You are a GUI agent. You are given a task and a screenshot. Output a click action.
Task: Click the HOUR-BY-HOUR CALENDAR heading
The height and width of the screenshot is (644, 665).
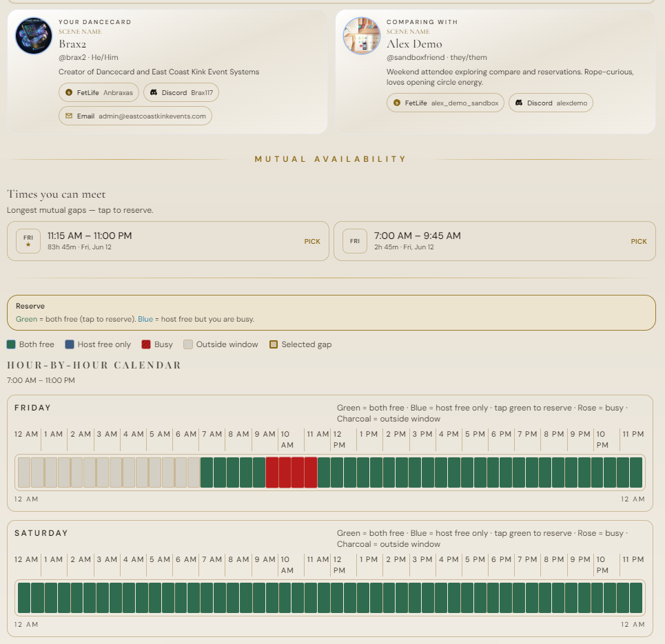coord(94,365)
